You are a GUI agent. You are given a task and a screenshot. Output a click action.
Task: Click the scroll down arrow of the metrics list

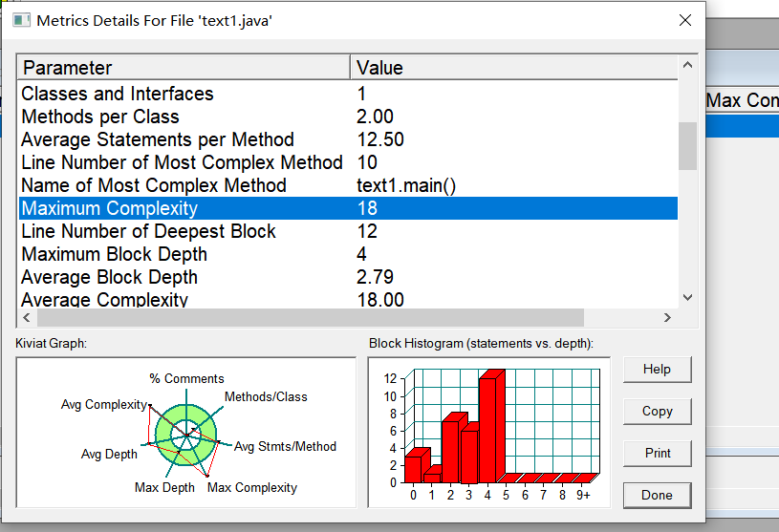click(687, 297)
